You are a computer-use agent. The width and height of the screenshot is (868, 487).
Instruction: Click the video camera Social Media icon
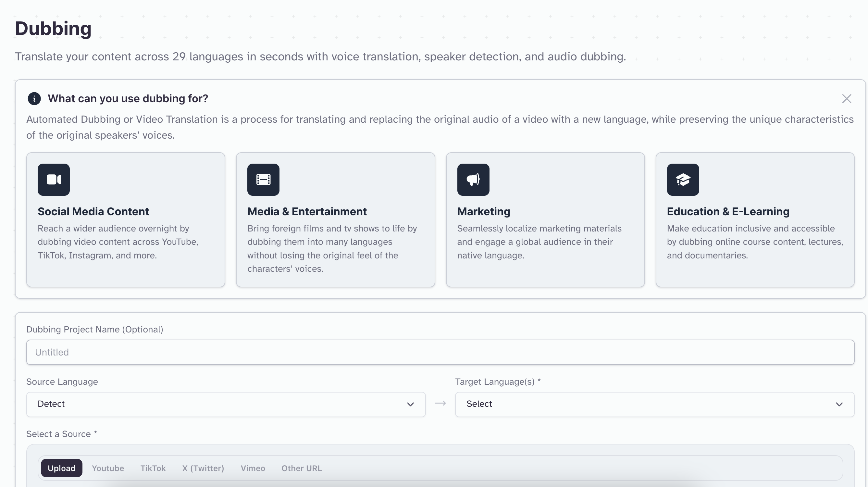[54, 180]
